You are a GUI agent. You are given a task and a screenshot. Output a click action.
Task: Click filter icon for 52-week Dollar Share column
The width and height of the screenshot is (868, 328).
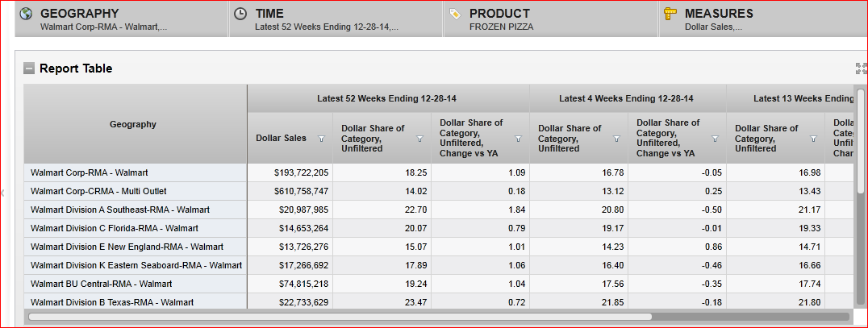(419, 139)
